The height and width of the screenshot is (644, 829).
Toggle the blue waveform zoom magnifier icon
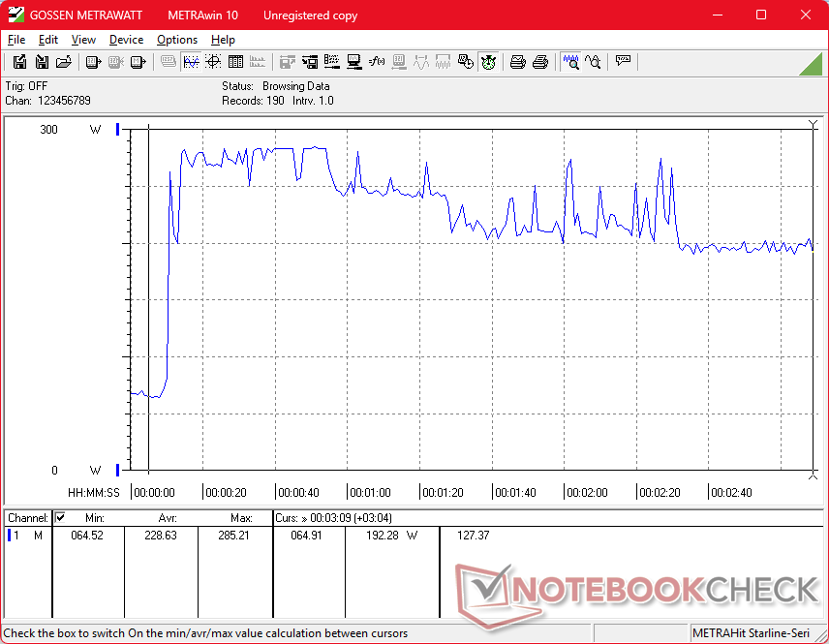pos(570,62)
